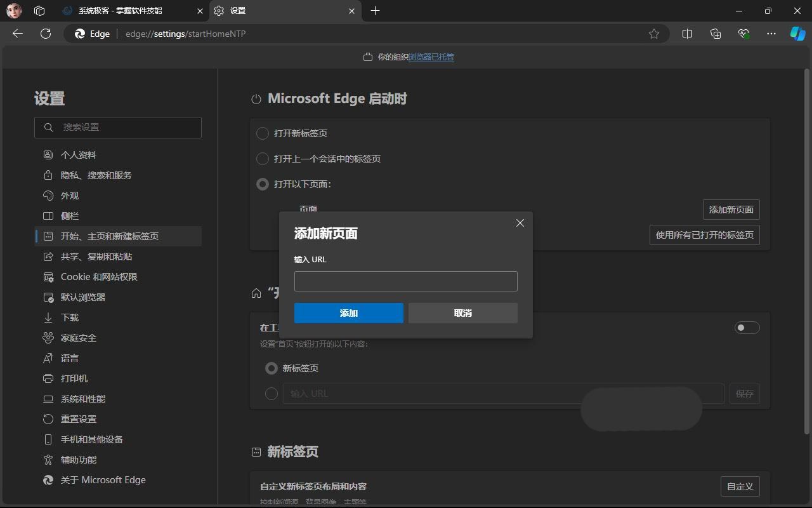The height and width of the screenshot is (508, 812).
Task: Click the dialog URL input field
Action: pos(406,281)
